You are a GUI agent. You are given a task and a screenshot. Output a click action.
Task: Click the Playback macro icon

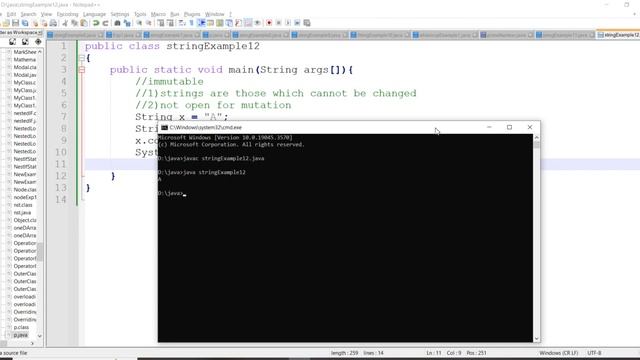tap(288, 23)
